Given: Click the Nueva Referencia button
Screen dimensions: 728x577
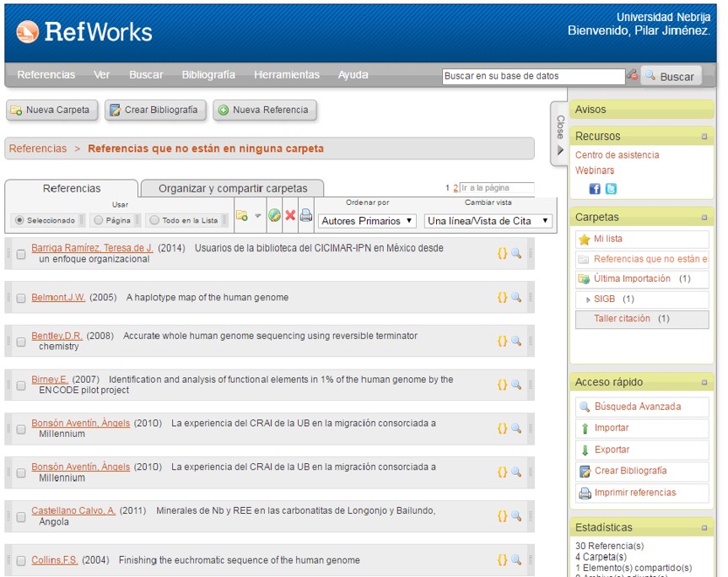Looking at the screenshot, I should click(265, 110).
